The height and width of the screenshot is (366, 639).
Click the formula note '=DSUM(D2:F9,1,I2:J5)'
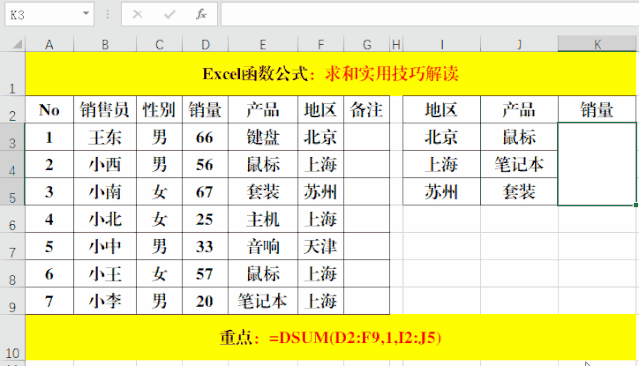point(355,337)
